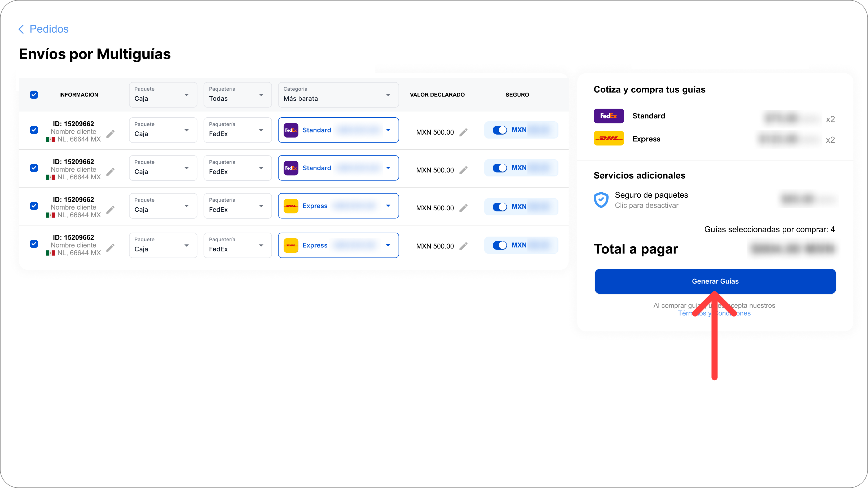Edit customer info pencil in fourth row

111,248
